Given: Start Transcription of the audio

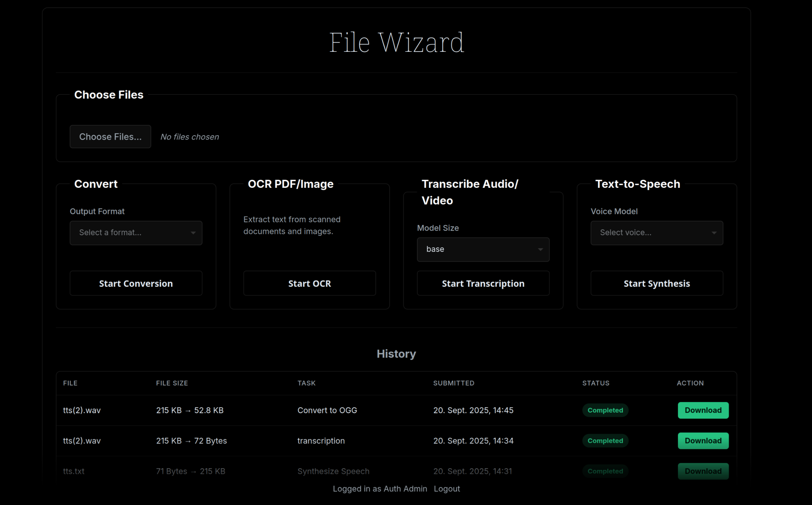Looking at the screenshot, I should pyautogui.click(x=483, y=283).
